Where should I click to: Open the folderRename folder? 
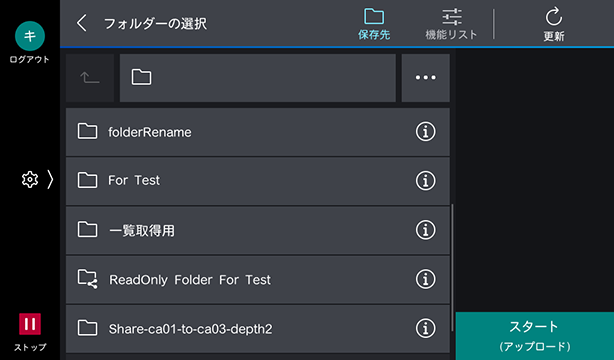pyautogui.click(x=258, y=132)
